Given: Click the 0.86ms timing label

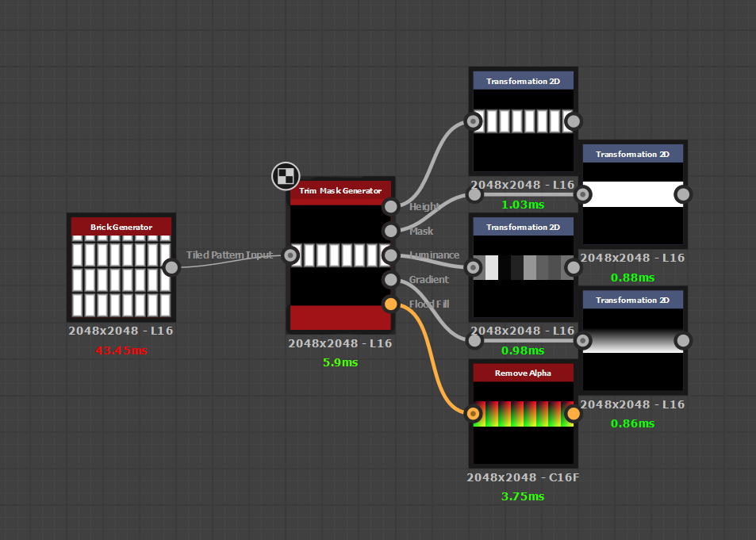Looking at the screenshot, I should point(632,423).
